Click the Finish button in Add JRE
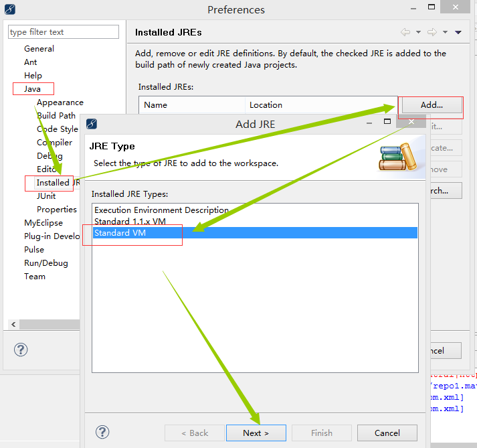 322,433
